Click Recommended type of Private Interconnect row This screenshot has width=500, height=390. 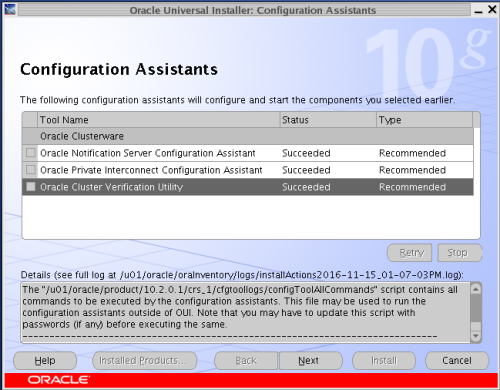coord(412,170)
